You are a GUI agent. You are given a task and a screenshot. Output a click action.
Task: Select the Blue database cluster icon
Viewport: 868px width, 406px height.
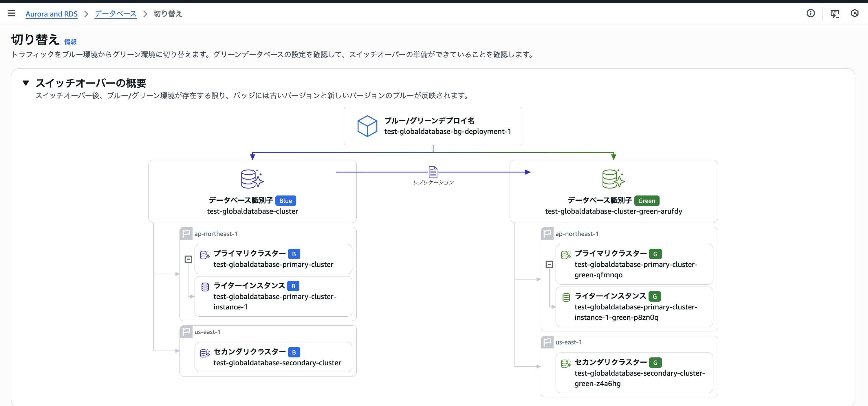252,179
